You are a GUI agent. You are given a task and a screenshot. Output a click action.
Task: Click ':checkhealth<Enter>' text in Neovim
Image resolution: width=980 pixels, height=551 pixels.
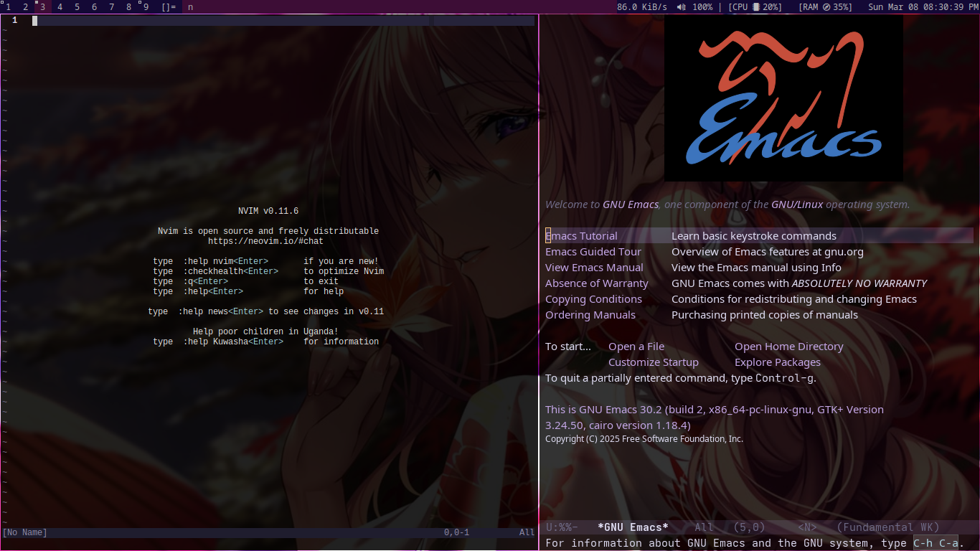click(230, 271)
